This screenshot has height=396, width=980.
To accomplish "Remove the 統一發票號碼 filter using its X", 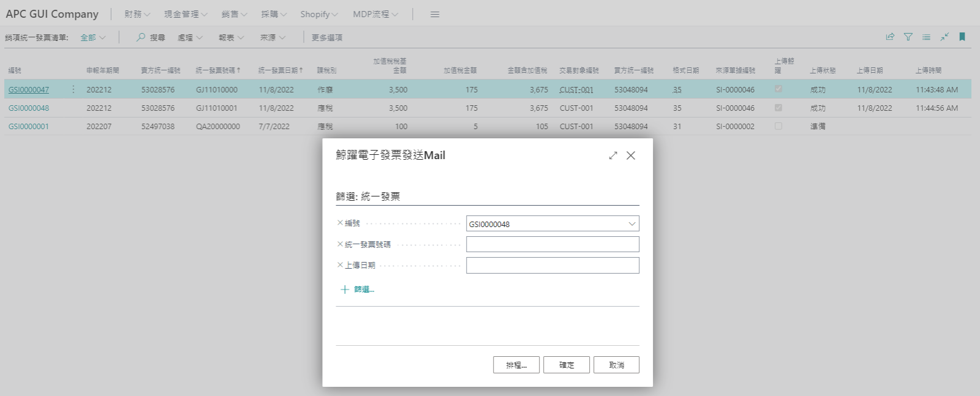I will pyautogui.click(x=340, y=244).
